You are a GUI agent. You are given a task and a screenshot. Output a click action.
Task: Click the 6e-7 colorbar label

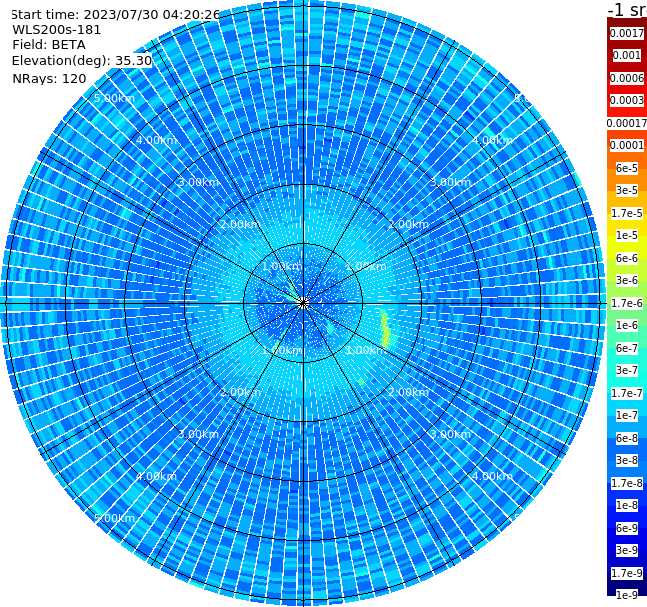click(x=627, y=348)
